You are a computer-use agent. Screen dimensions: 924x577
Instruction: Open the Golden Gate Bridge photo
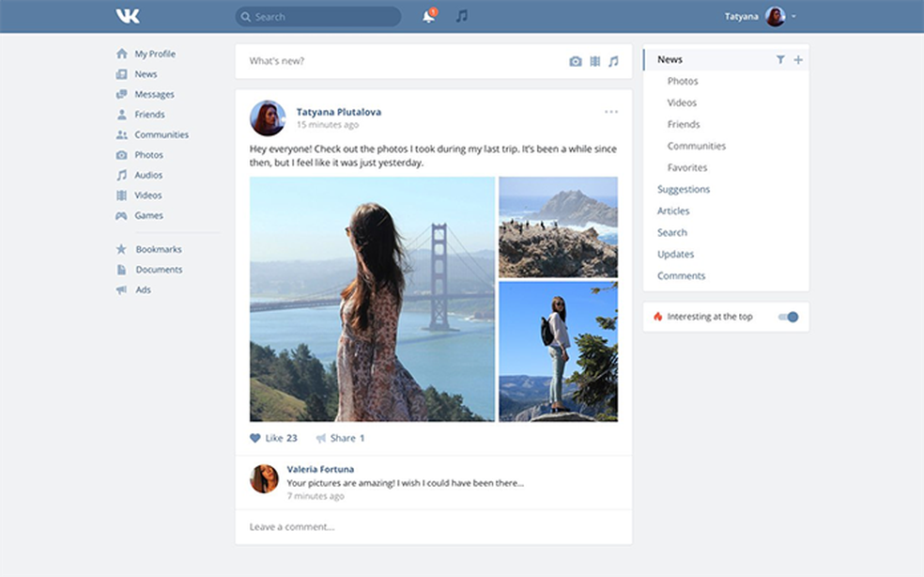point(372,299)
